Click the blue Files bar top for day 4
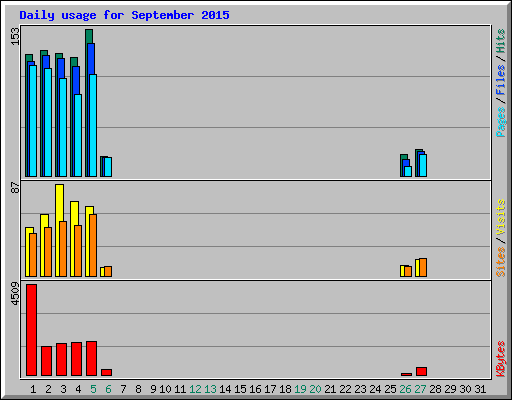The image size is (512, 400). tap(76, 80)
